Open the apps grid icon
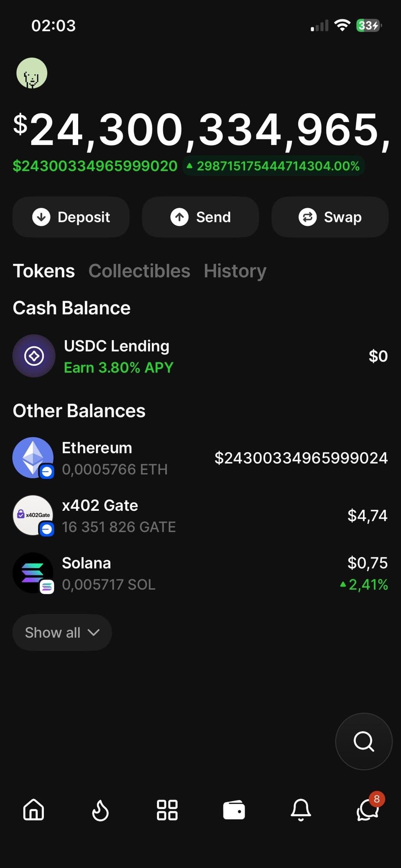The width and height of the screenshot is (401, 868). coord(167,810)
